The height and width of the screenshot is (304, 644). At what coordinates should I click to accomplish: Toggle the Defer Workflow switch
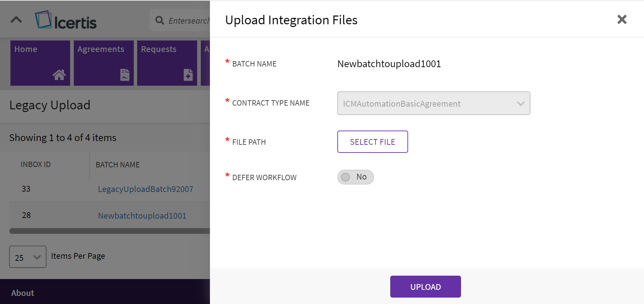(x=355, y=177)
